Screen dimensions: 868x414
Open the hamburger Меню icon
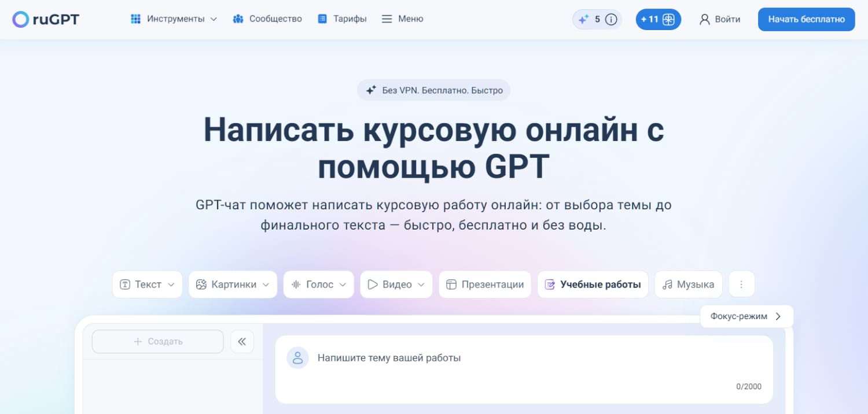[387, 19]
